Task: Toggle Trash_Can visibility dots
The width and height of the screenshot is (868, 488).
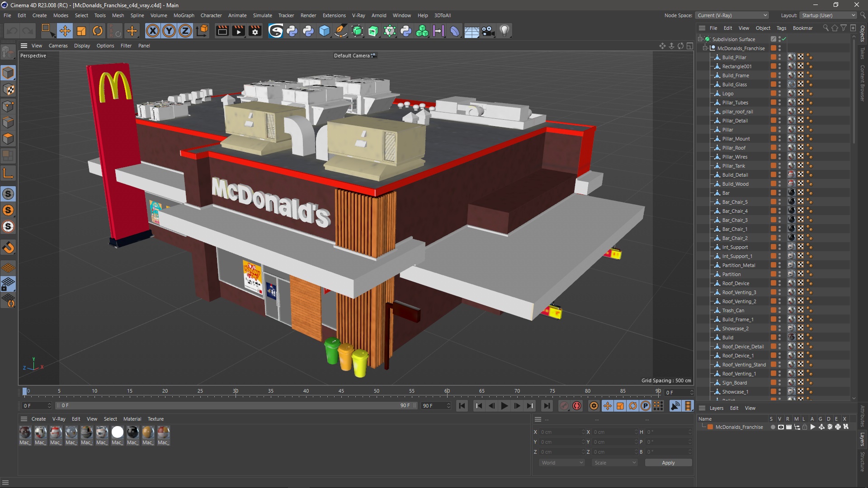Action: 780,310
